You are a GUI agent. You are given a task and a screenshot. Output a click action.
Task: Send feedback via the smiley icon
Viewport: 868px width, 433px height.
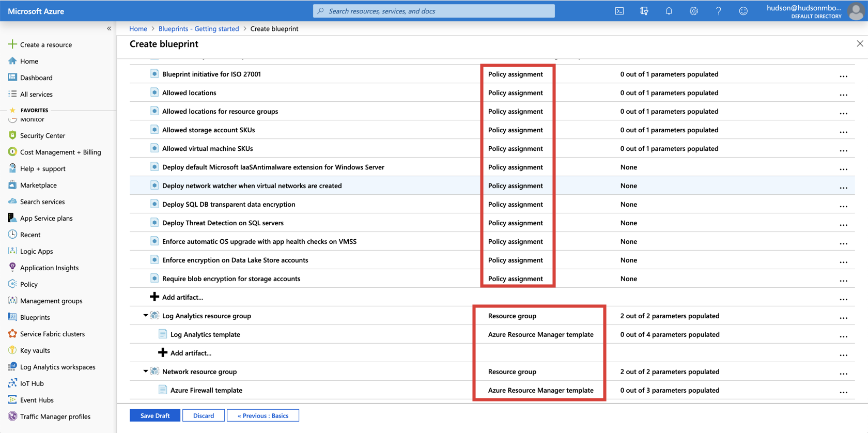coord(743,11)
